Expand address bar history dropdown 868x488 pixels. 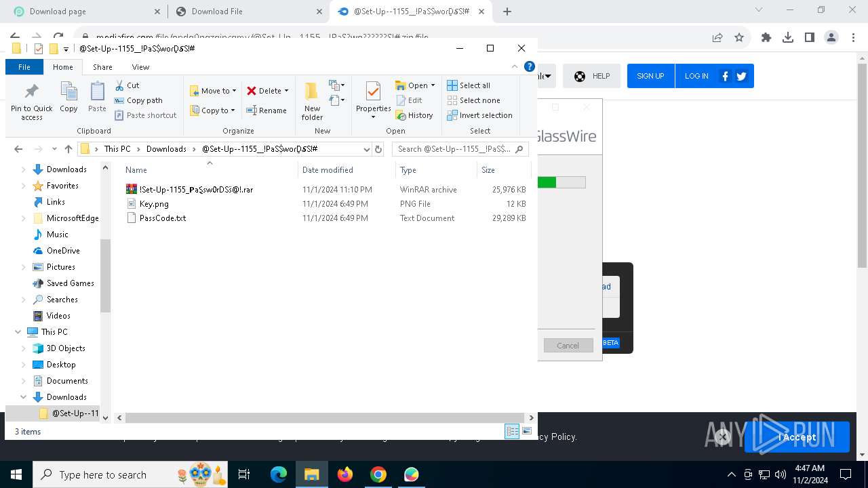(367, 149)
